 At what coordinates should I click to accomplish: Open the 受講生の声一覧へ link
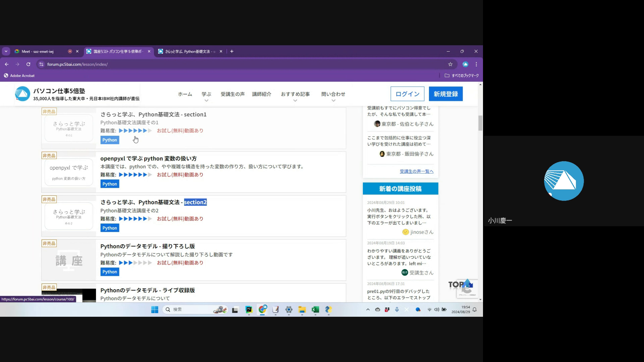click(416, 171)
